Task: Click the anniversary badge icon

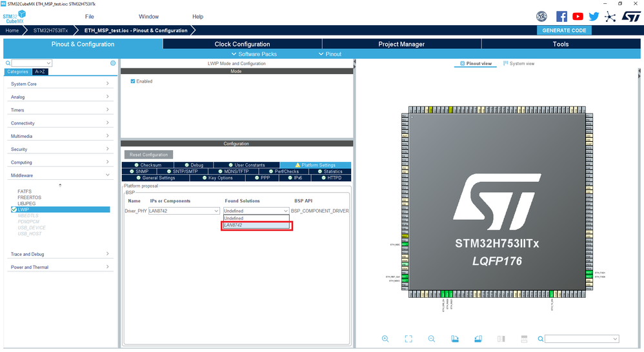Action: (x=542, y=16)
